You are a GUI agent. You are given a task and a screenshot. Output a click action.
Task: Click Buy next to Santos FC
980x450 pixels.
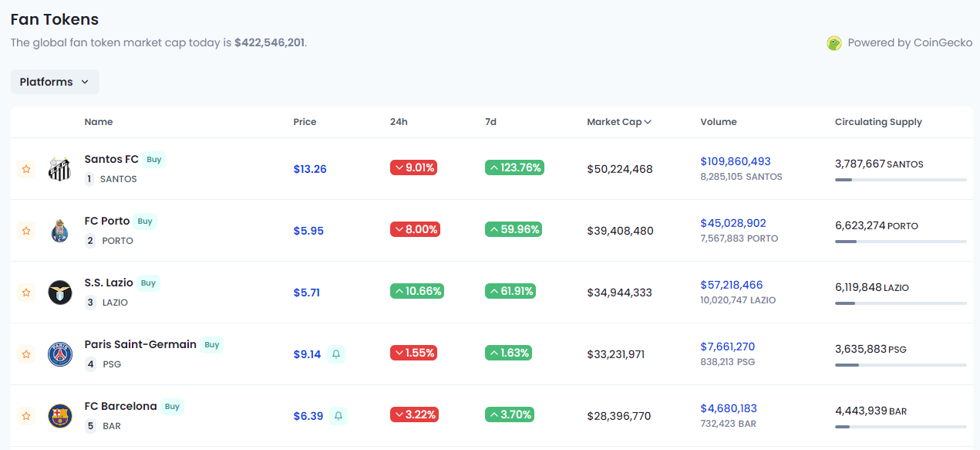(x=154, y=160)
